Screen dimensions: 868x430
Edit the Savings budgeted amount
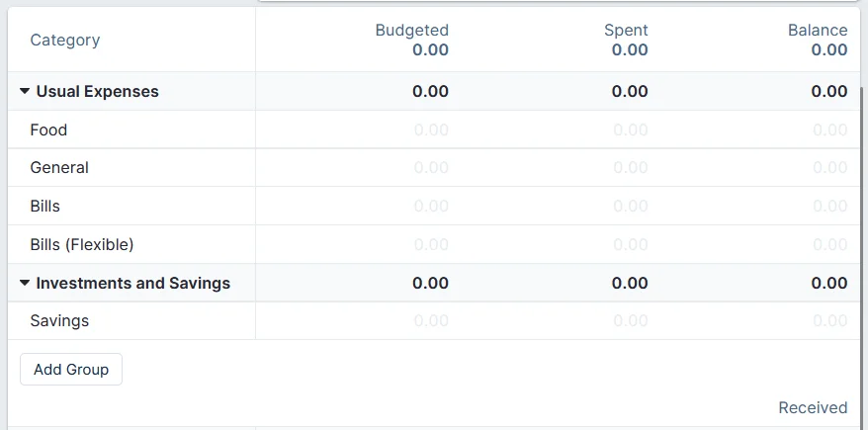[x=431, y=321]
